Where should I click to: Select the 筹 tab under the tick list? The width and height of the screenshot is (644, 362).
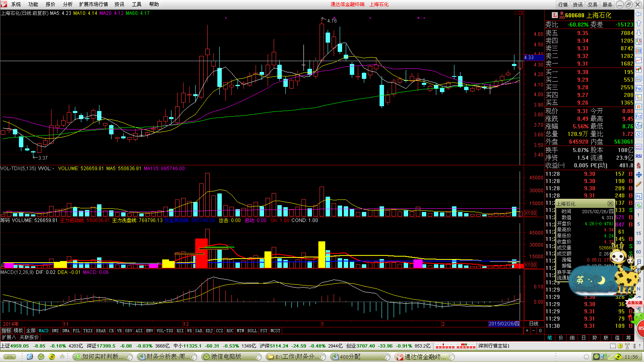(x=629, y=338)
